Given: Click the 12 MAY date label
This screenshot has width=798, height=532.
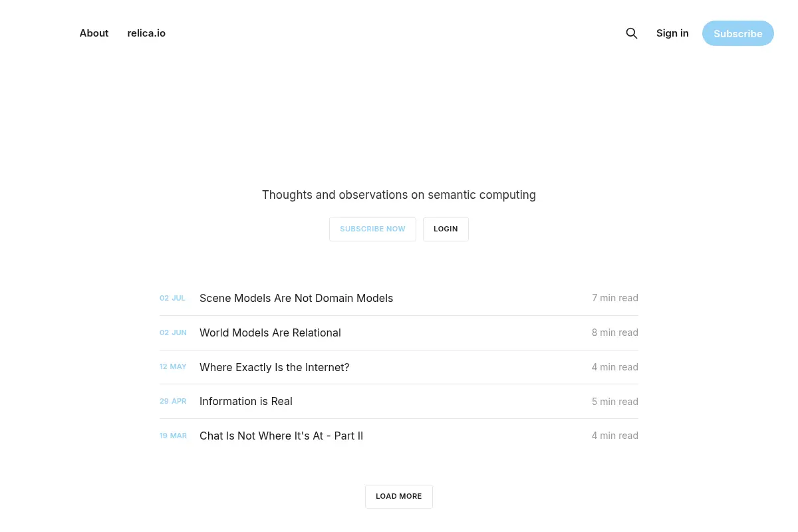Looking at the screenshot, I should [173, 366].
